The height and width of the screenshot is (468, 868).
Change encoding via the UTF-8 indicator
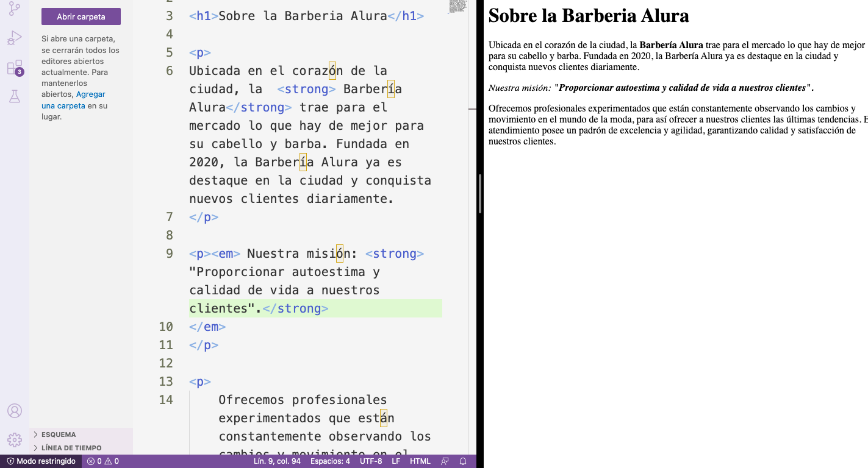(x=370, y=461)
